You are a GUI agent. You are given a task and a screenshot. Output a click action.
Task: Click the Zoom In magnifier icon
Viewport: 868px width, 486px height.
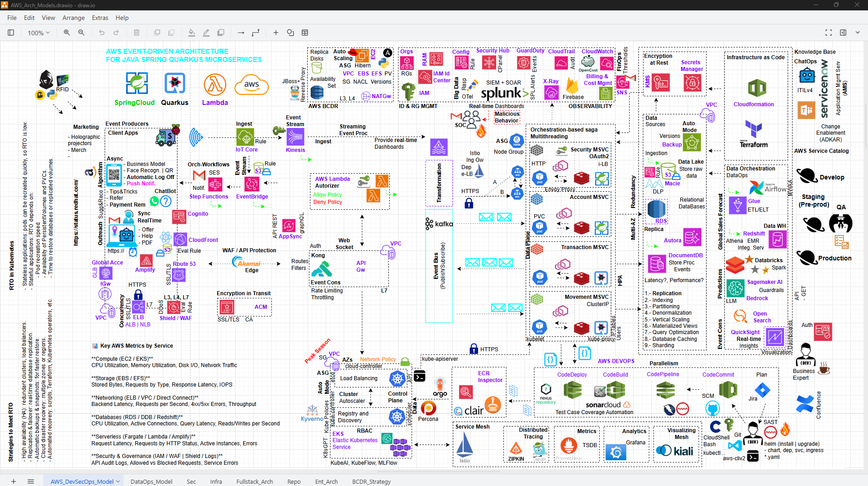coord(67,33)
